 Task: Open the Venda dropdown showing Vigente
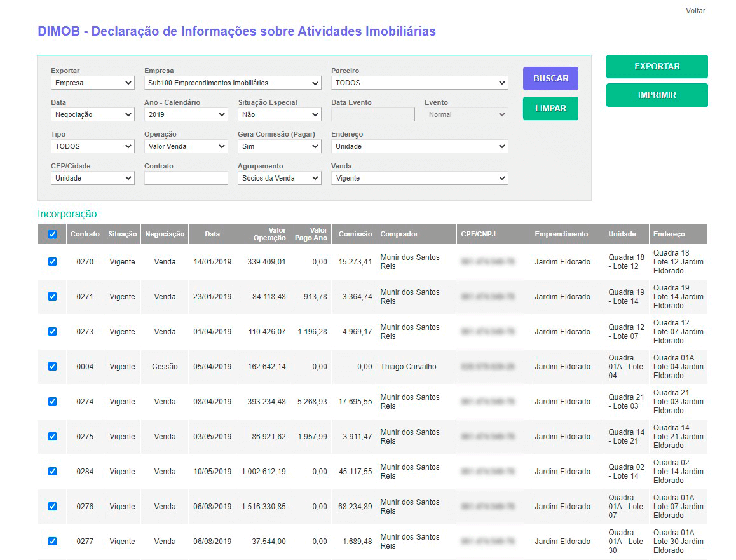(419, 178)
